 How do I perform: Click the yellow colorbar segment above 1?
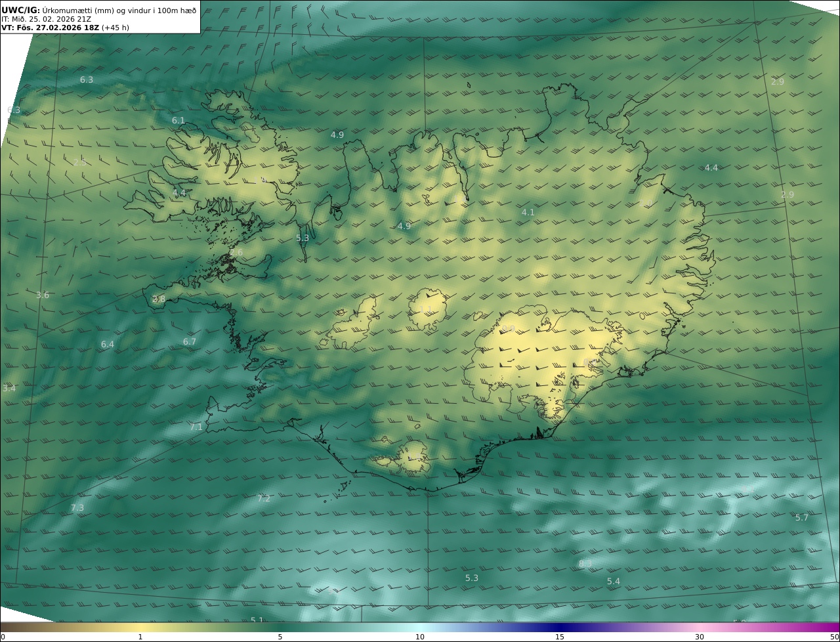(140, 627)
